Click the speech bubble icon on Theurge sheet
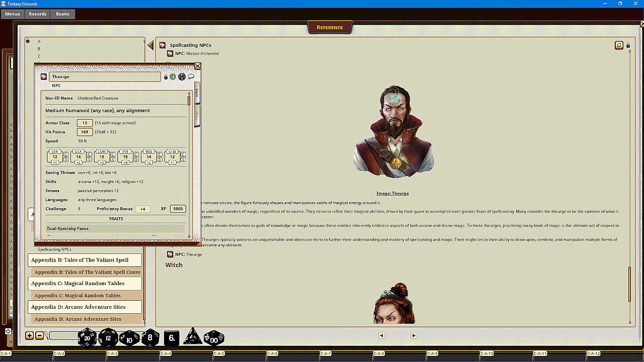Viewport: 644px width, 362px height. pos(191,77)
